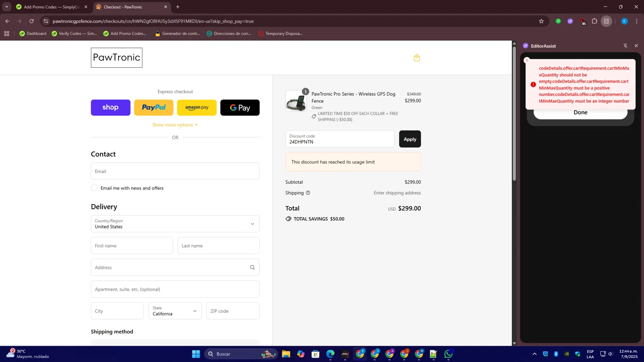Focus the Email input field

tap(175, 171)
